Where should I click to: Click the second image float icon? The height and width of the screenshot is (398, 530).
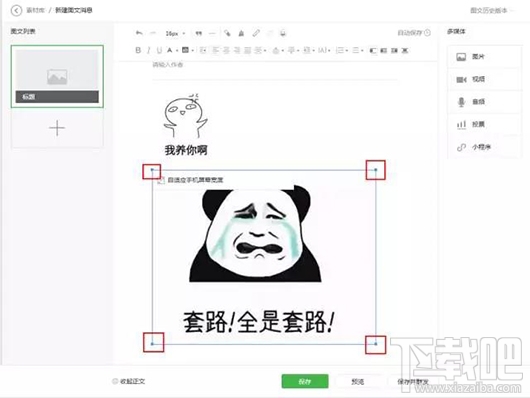pyautogui.click(x=383, y=50)
